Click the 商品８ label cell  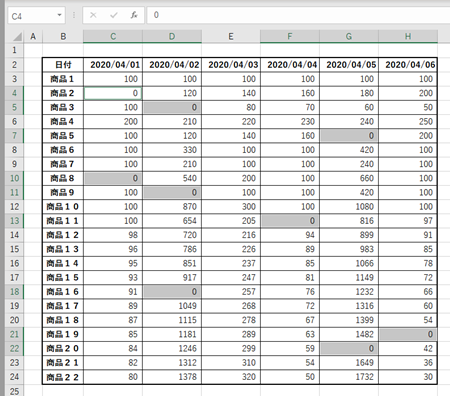pyautogui.click(x=63, y=178)
